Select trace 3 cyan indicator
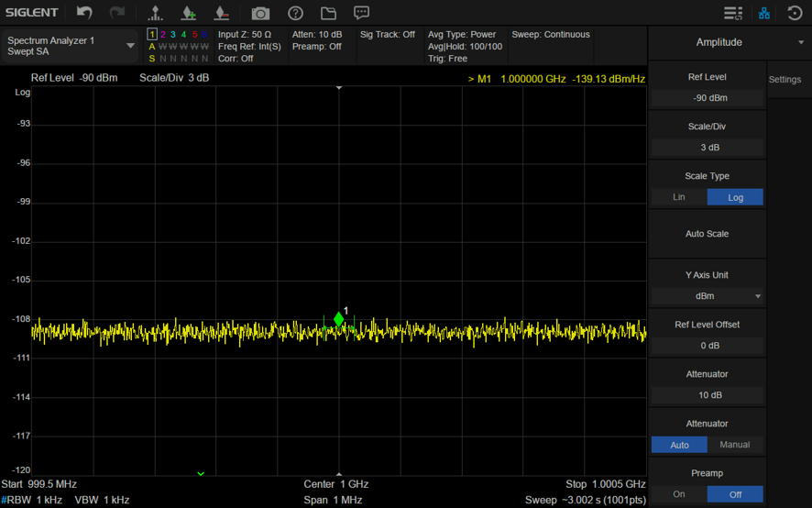The width and height of the screenshot is (812, 508). point(173,34)
